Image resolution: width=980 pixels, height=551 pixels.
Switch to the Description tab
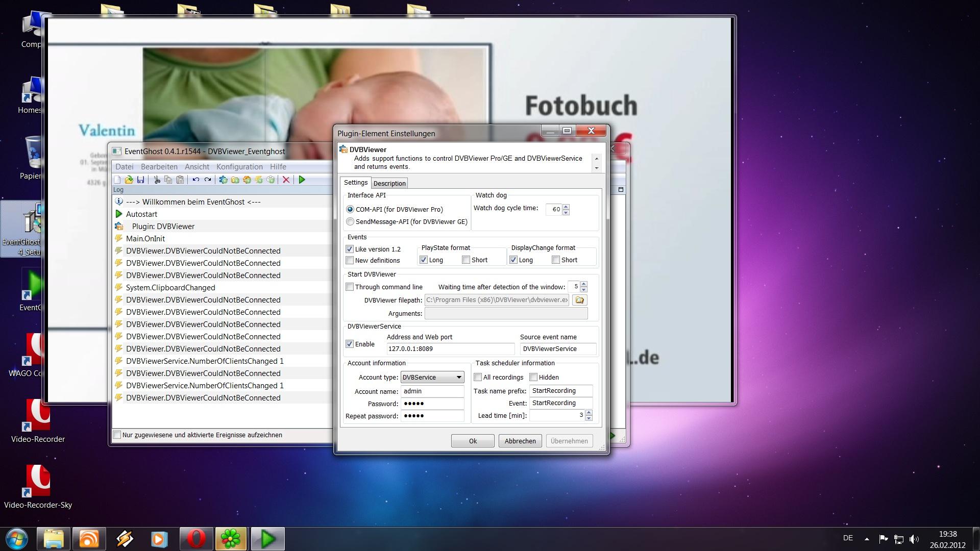point(389,183)
